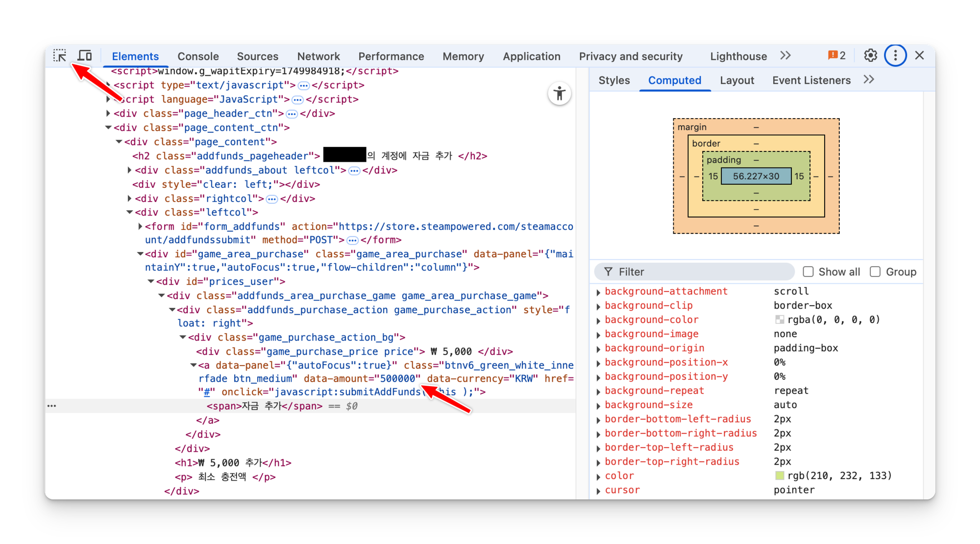Image resolution: width=980 pixels, height=544 pixels.
Task: Click the color swatch for rgb(210, 232, 133)
Action: [780, 476]
